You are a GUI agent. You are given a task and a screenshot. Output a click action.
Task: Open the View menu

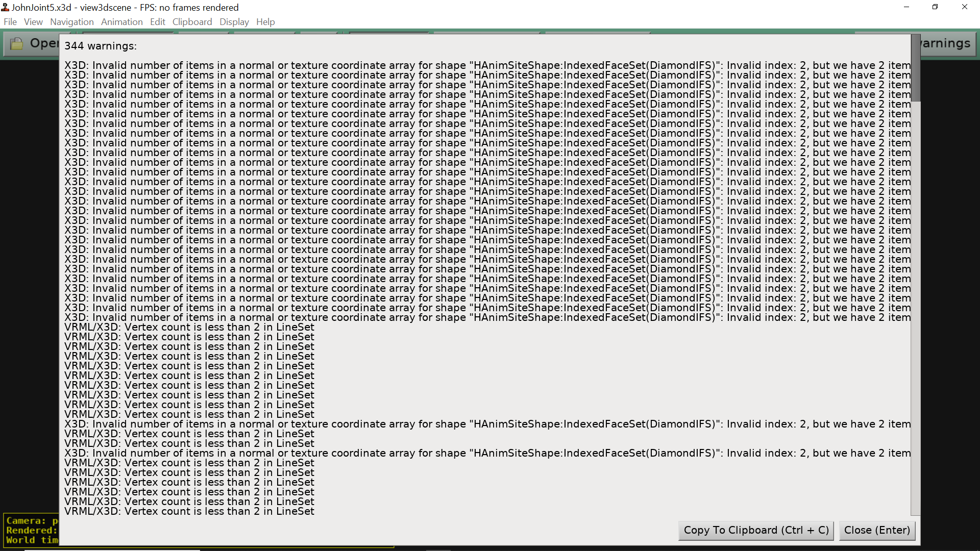click(33, 22)
